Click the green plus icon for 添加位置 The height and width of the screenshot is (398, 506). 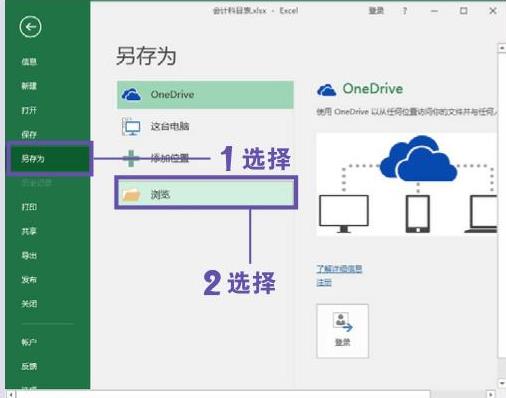coord(131,158)
